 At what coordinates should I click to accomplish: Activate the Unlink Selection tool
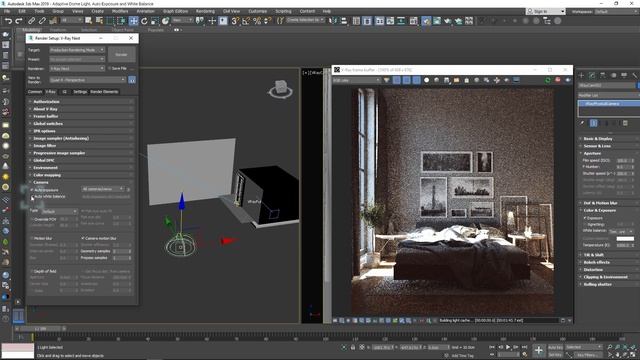[42, 21]
